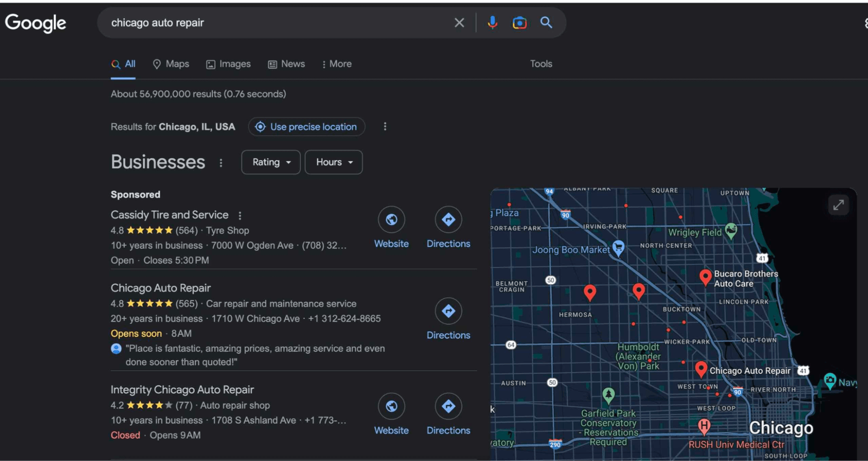Switch to the Images tab
Screen dimensions: 868x461
(228, 64)
